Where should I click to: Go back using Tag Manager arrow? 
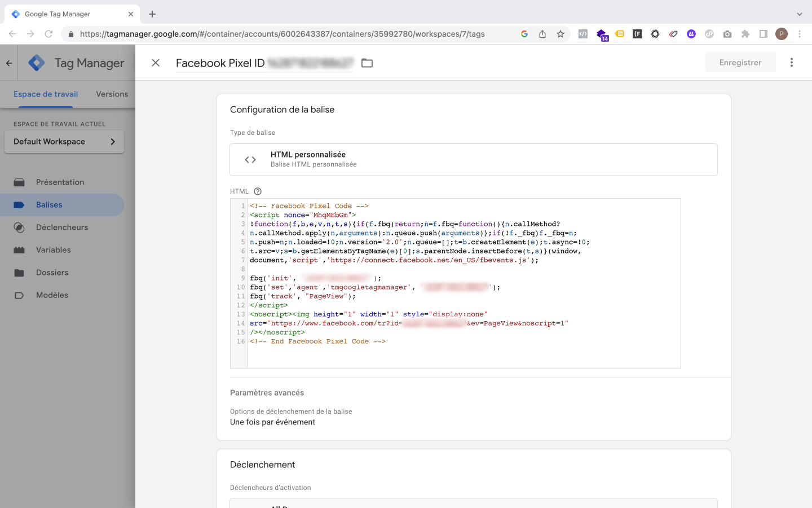(x=9, y=63)
